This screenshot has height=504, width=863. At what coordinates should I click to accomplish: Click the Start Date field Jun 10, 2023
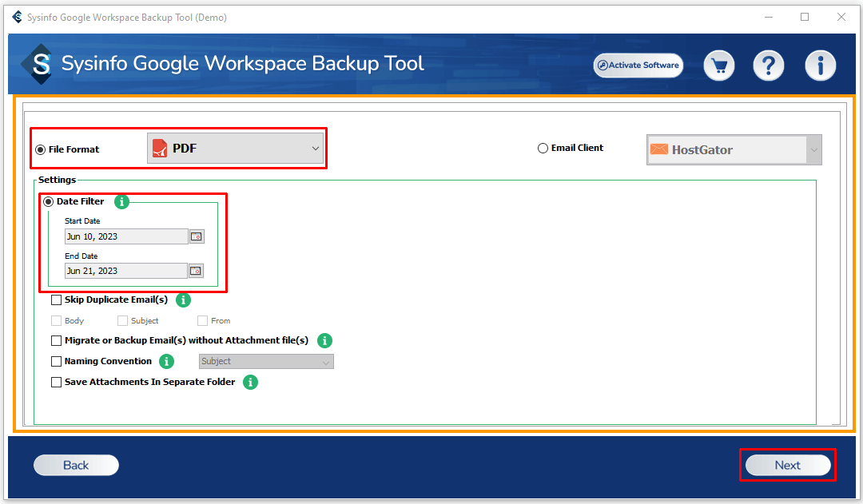[x=126, y=236]
